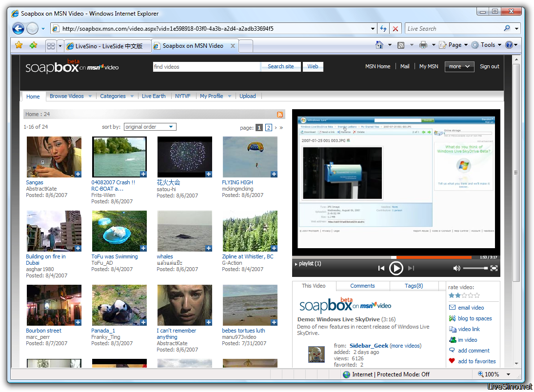Toggle full screen video mode icon
The width and height of the screenshot is (534, 392).
point(494,268)
